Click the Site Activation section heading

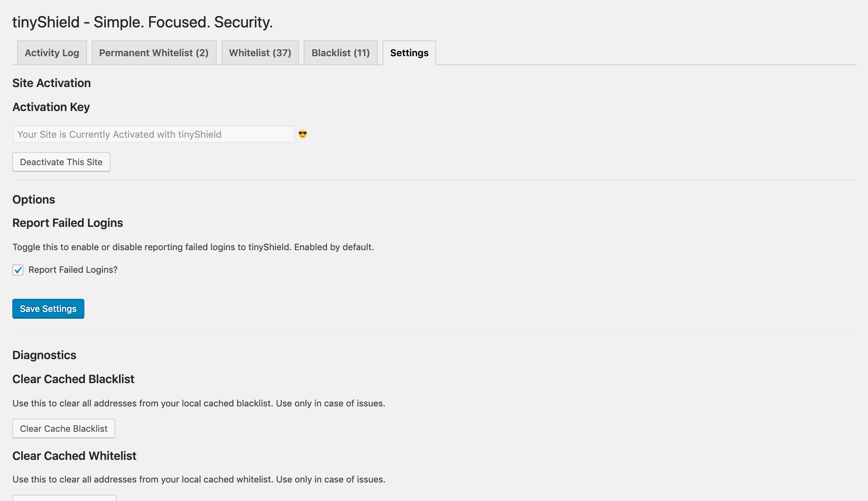(x=52, y=83)
